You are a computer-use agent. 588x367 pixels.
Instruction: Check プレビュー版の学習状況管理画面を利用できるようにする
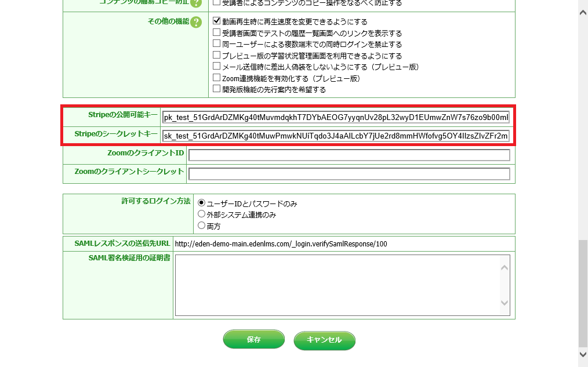(x=216, y=55)
